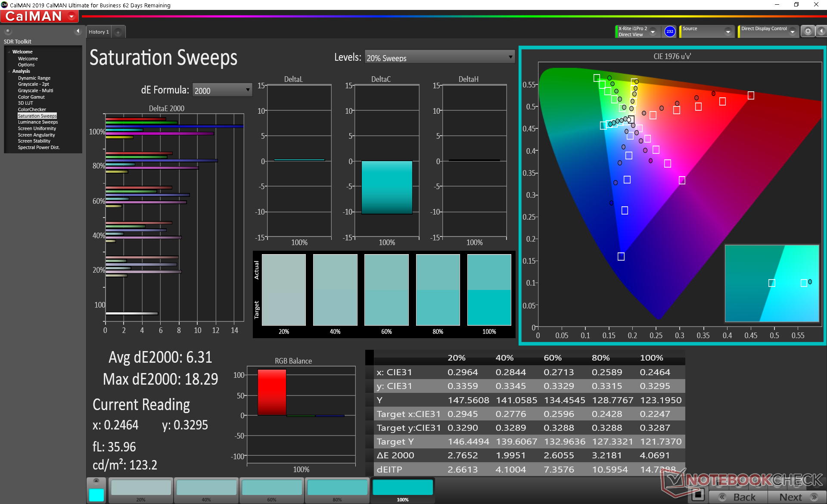
Task: Click the blue 232 meter indicator
Action: tap(670, 31)
